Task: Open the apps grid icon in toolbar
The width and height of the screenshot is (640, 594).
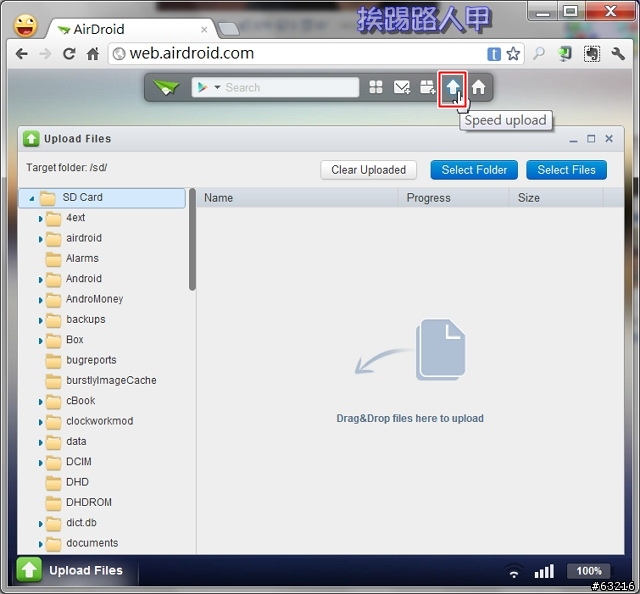Action: coord(376,87)
